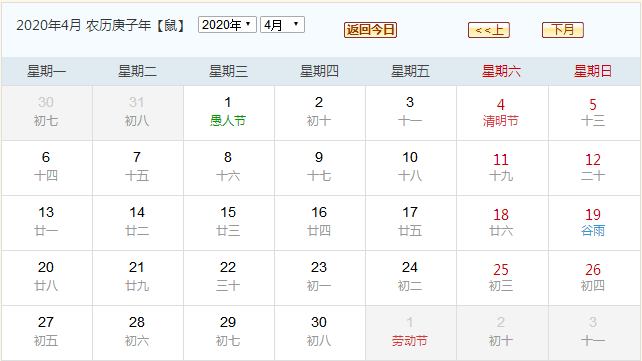
Task: Select April 21 廿九 date
Action: coord(138,278)
